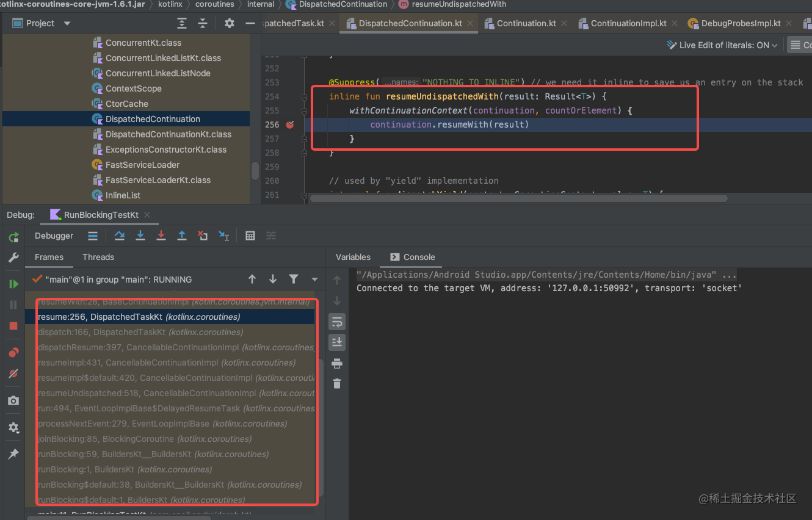Go to the previous frame with the up arrow
812x520 pixels.
coord(252,279)
